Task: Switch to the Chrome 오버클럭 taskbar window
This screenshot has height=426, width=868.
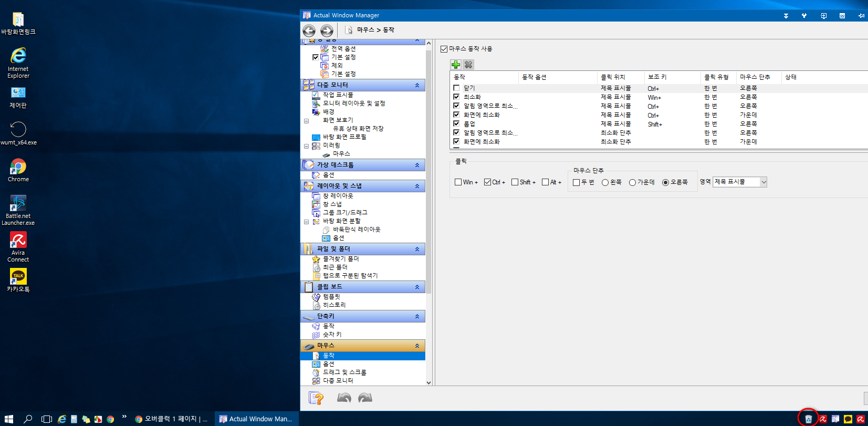Action: [172, 419]
